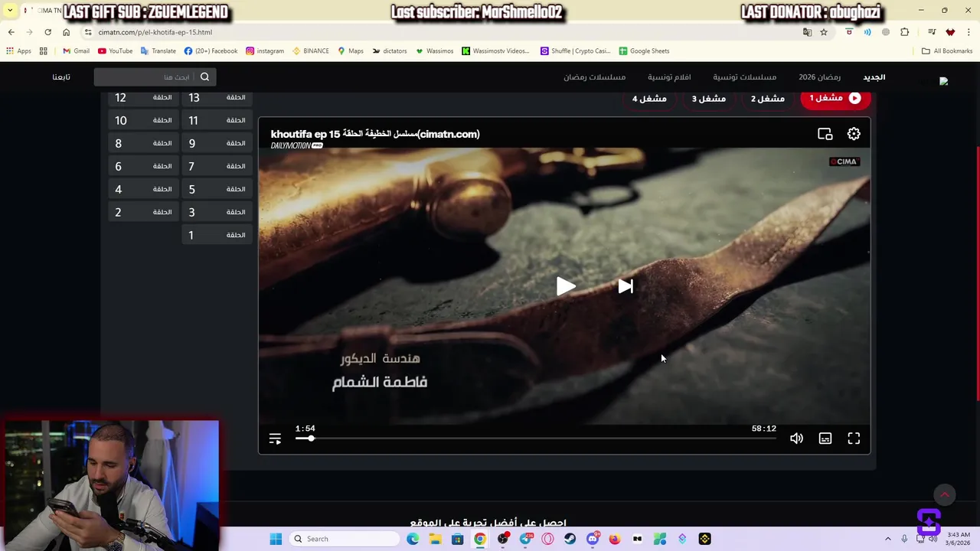The width and height of the screenshot is (980, 551).
Task: Open episode 6 from the episode list
Action: 143,166
